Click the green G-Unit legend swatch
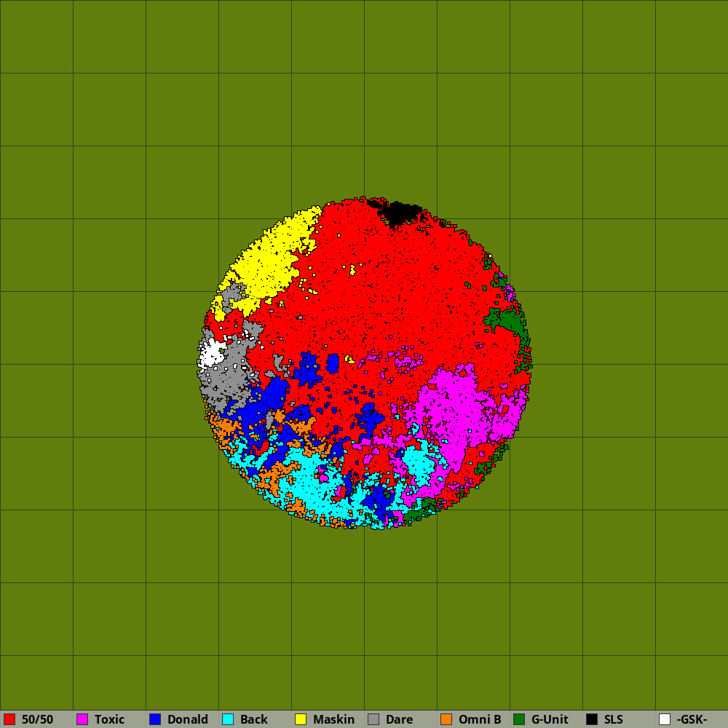The image size is (728, 728). click(519, 719)
